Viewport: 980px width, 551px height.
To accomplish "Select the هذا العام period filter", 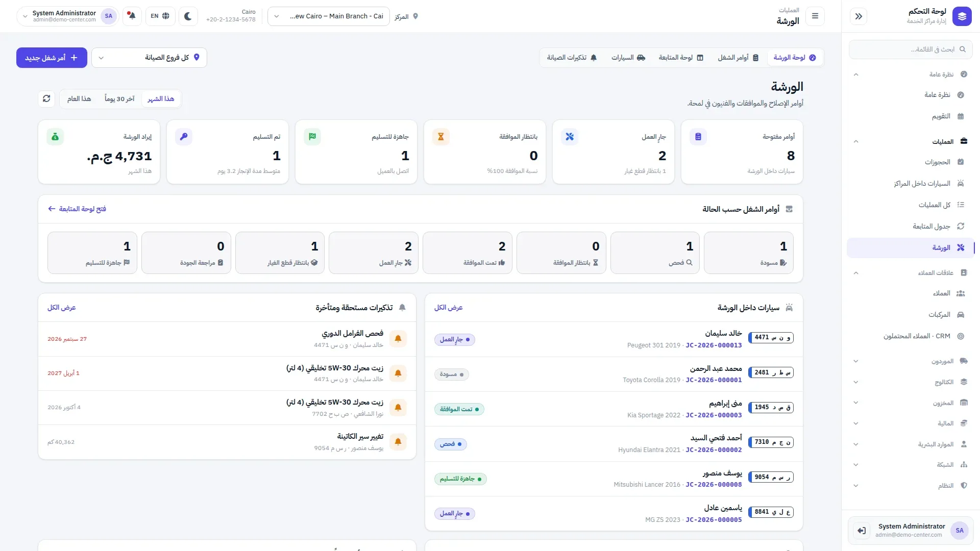I will point(79,99).
